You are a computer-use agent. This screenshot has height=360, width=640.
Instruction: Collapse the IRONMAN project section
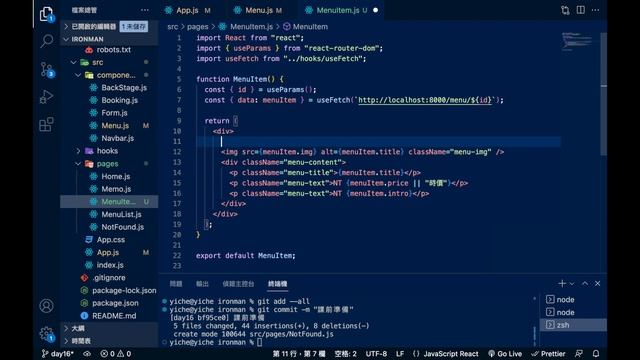pyautogui.click(x=109, y=39)
